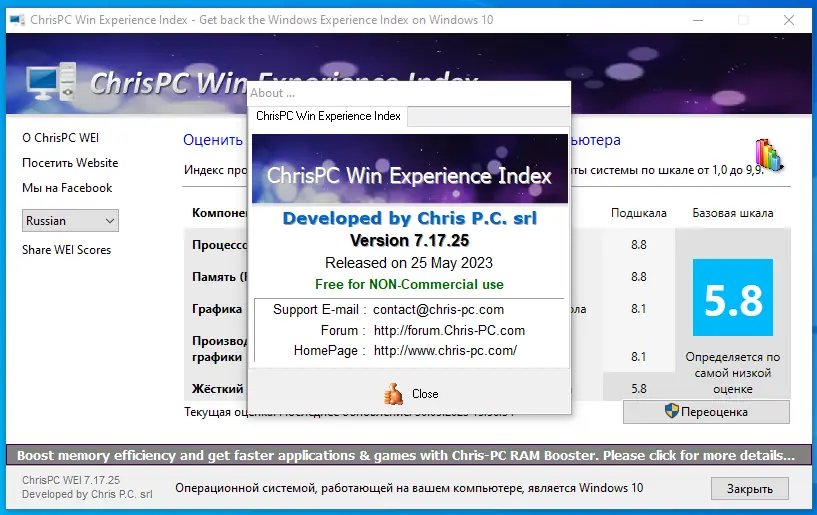Screen dimensions: 817x515
Task: Click the app icon in title bar
Action: point(17,20)
